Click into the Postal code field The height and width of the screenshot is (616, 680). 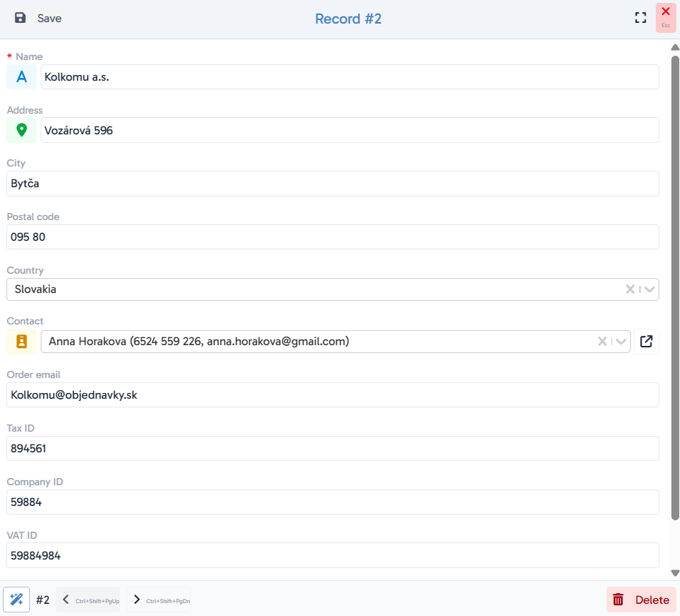pyautogui.click(x=333, y=237)
